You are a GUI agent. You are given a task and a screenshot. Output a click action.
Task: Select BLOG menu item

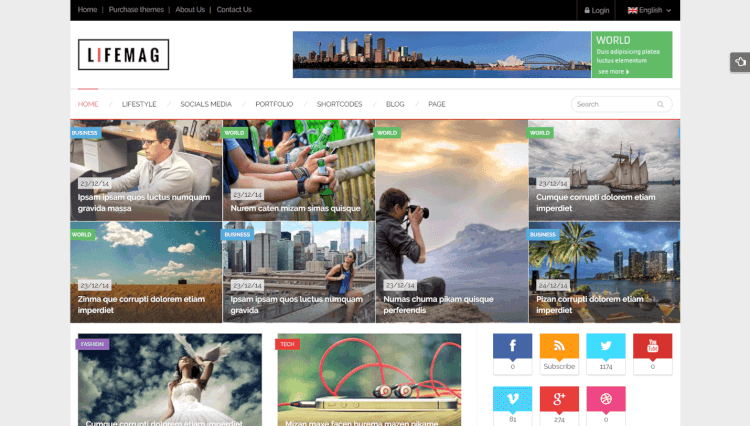[x=395, y=104]
